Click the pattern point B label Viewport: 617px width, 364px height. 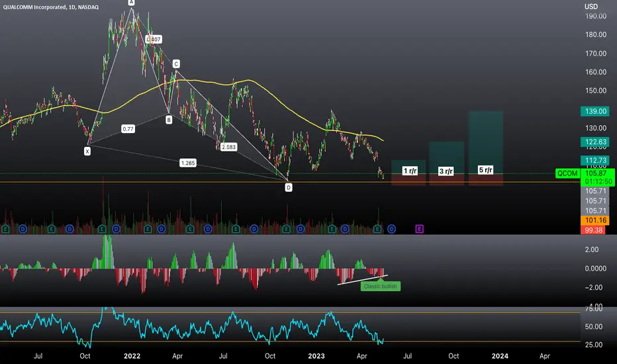tap(169, 120)
